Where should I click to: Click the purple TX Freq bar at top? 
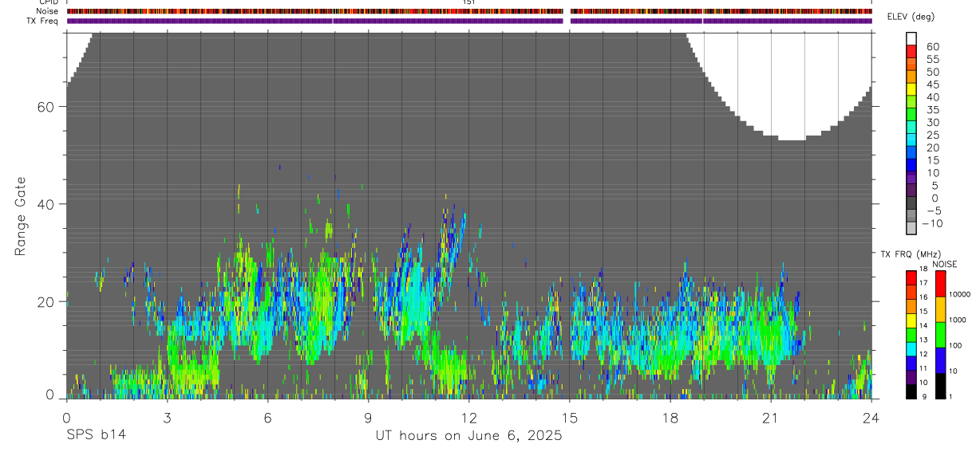[469, 21]
